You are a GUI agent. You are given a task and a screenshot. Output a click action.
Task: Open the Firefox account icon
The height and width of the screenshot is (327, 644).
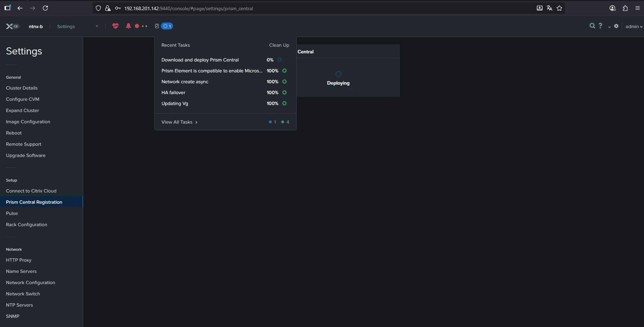(x=613, y=8)
